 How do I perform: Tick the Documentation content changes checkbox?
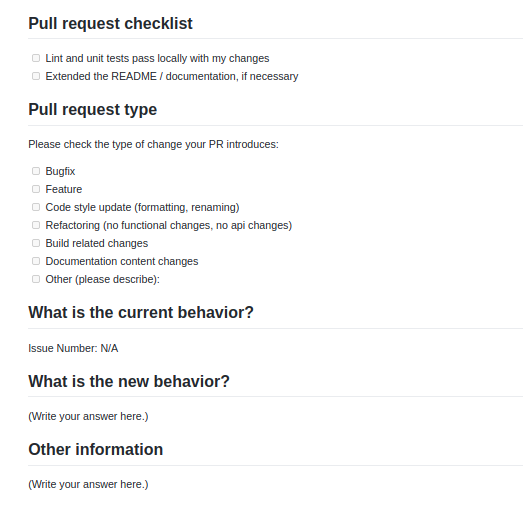coord(36,261)
